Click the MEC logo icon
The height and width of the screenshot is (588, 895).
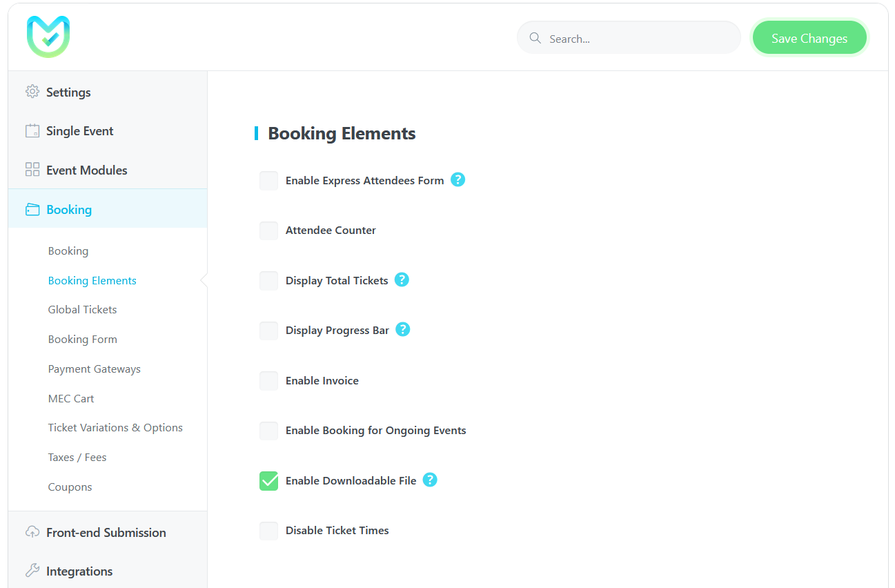click(48, 37)
